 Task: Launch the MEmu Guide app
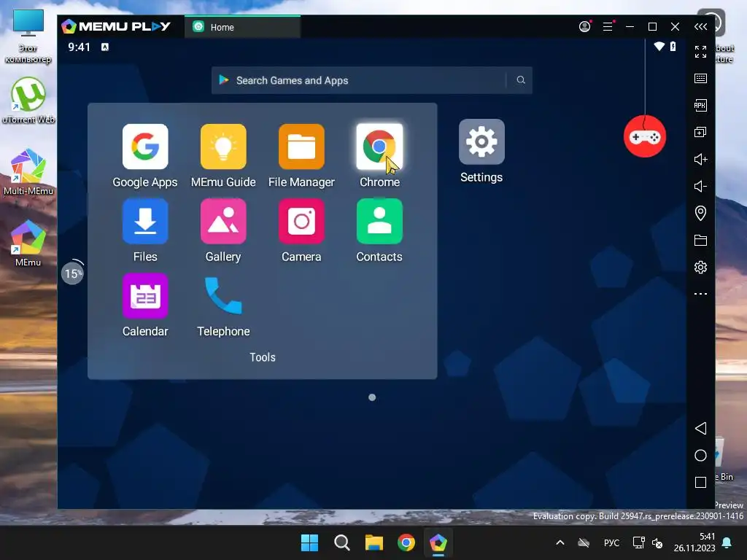(x=223, y=147)
